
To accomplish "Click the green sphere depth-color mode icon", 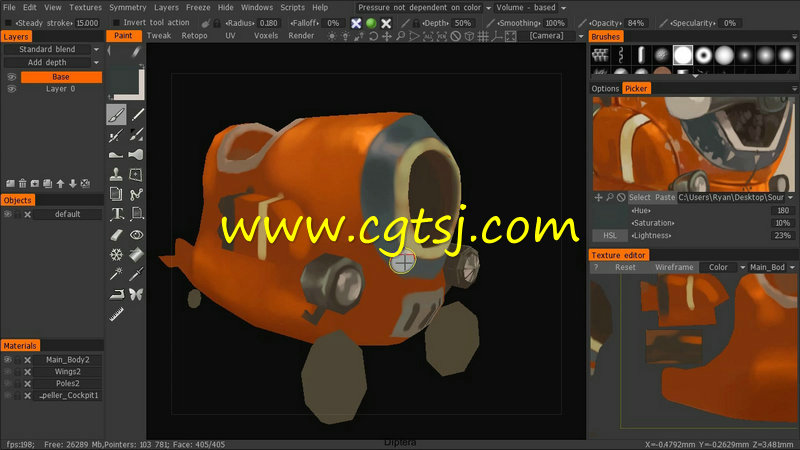I will (371, 23).
